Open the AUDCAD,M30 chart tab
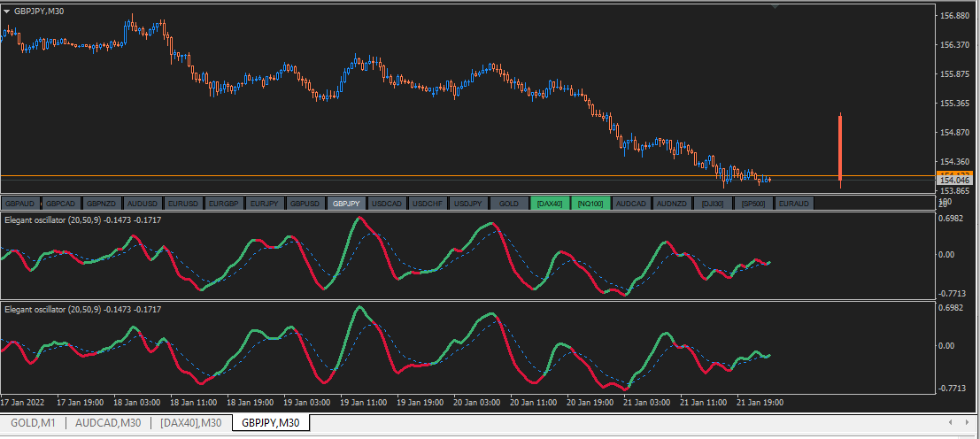Image resolution: width=980 pixels, height=439 pixels. (108, 423)
